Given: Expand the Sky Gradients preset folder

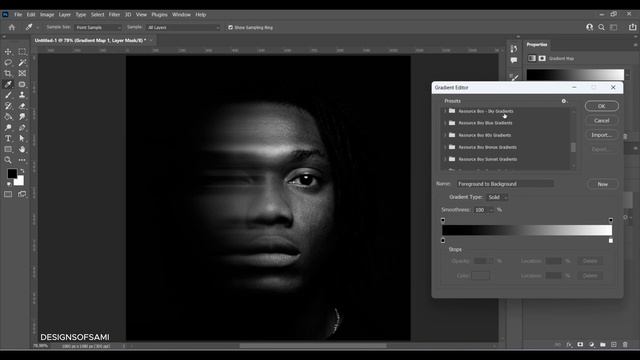Looking at the screenshot, I should point(445,111).
